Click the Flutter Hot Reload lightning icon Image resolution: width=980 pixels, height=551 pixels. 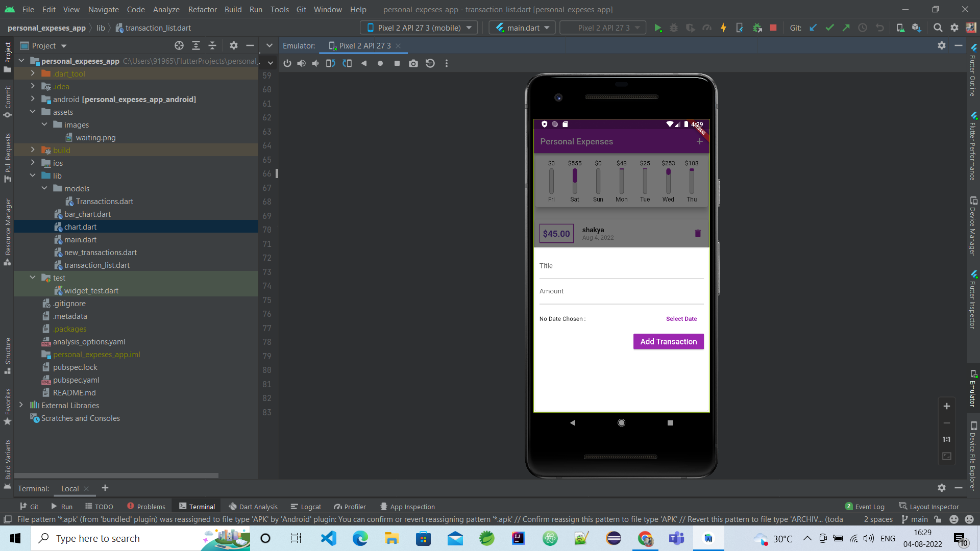723,28
